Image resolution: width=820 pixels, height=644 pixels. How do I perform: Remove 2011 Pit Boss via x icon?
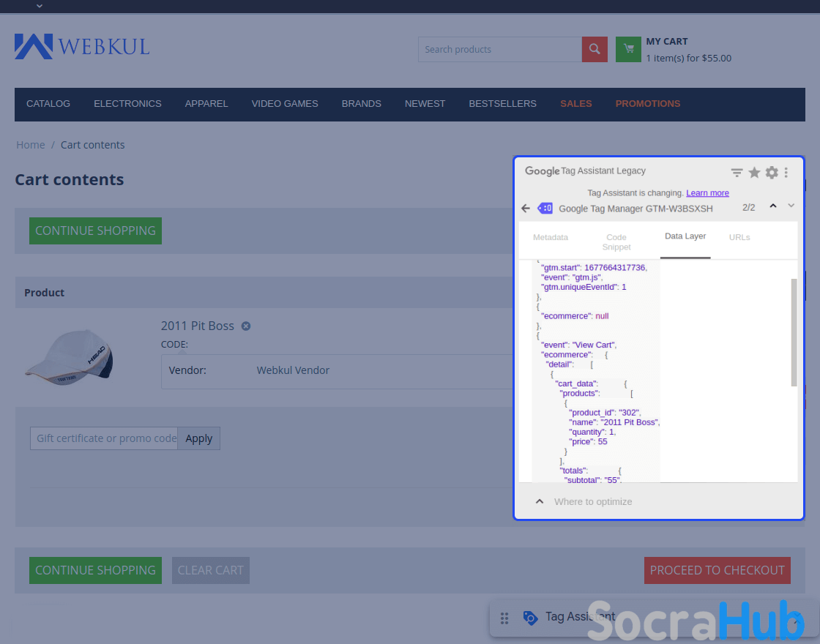point(246,326)
